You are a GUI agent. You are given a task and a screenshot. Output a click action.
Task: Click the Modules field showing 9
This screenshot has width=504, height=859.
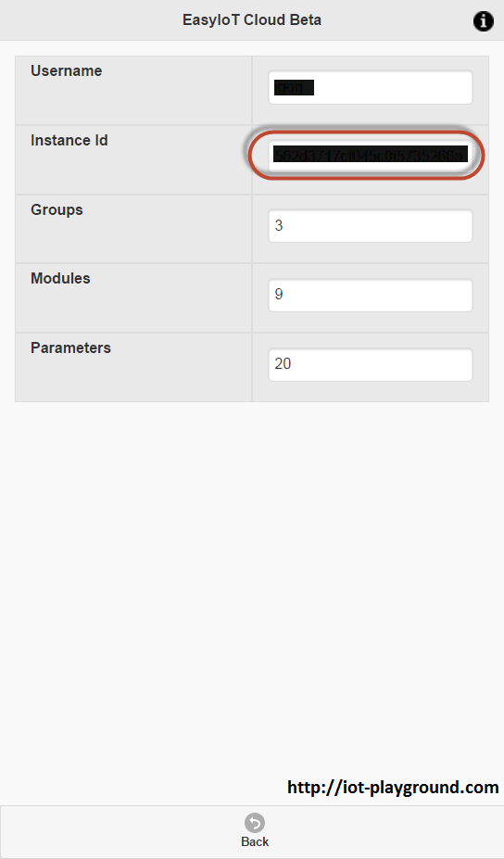tap(371, 296)
